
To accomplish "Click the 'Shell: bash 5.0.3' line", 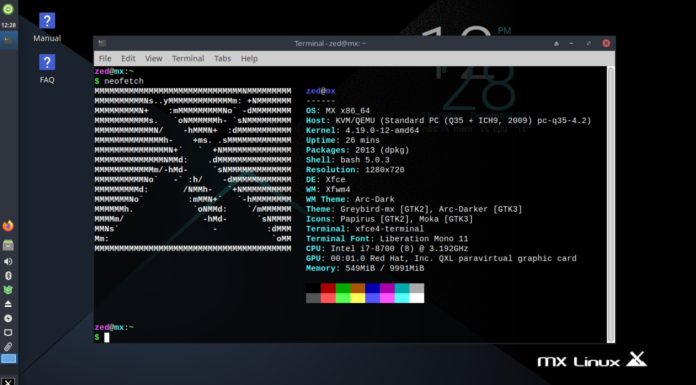I will click(x=348, y=160).
